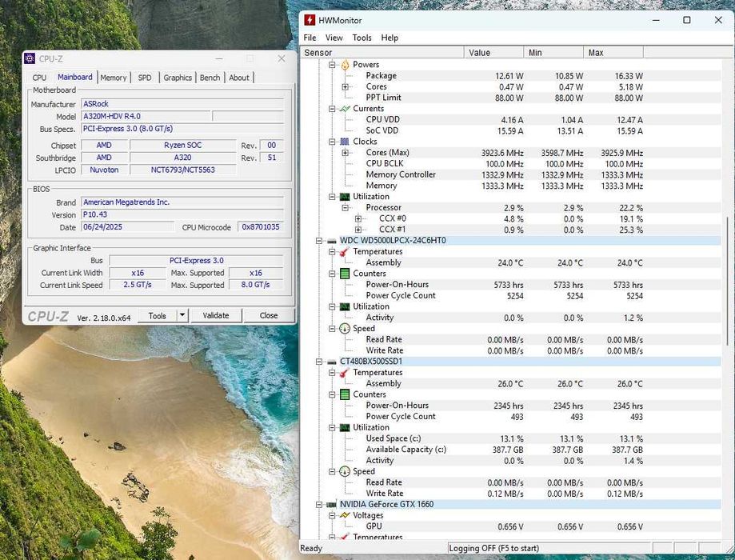Switch to the SPD tab in CPU-Z
The height and width of the screenshot is (560, 735).
[145, 78]
